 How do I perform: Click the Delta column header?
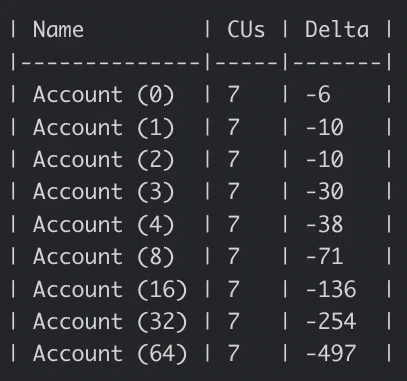[x=337, y=30]
